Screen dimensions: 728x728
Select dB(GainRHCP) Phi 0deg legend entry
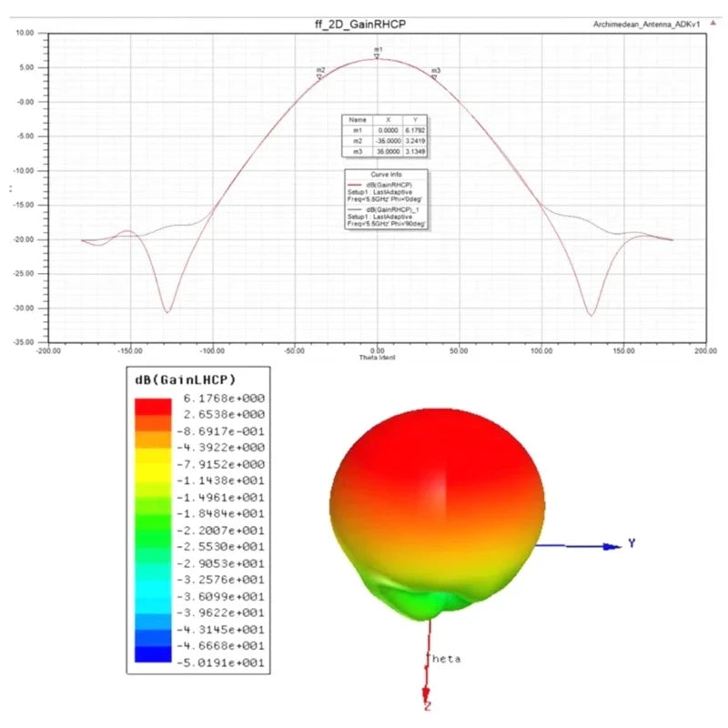[x=386, y=192]
